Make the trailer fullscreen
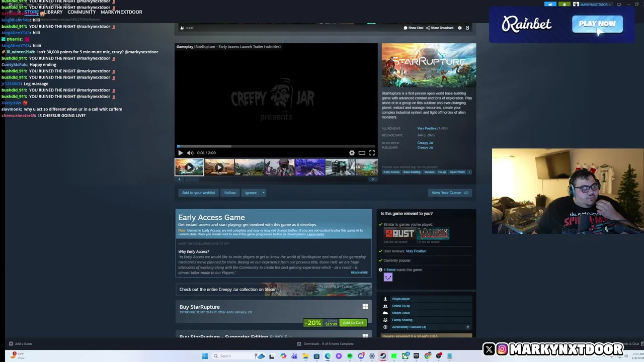Screen dimensions: 644x362 [x=372, y=153]
